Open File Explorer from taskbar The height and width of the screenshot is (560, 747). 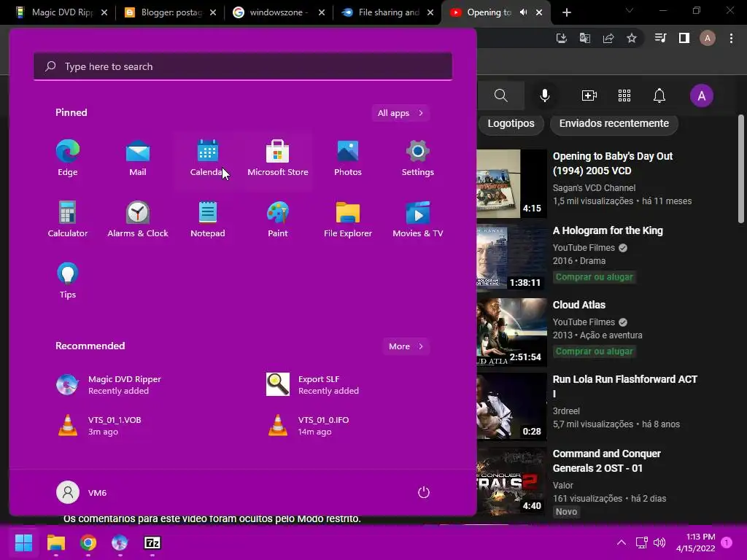tap(55, 542)
